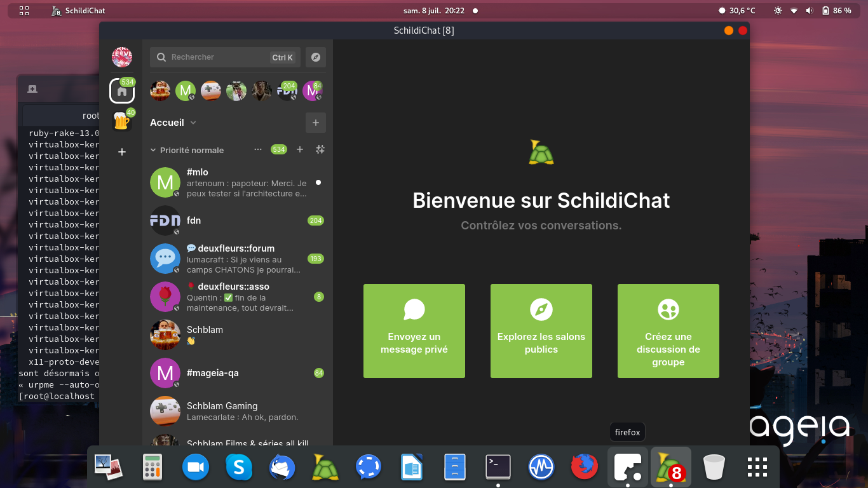The width and height of the screenshot is (868, 488).
Task: Explore rooms via hash icon in Priorité normale
Action: pos(320,149)
